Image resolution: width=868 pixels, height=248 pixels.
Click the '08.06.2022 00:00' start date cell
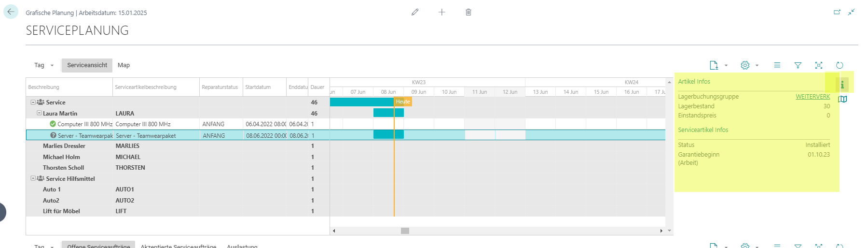pos(266,136)
